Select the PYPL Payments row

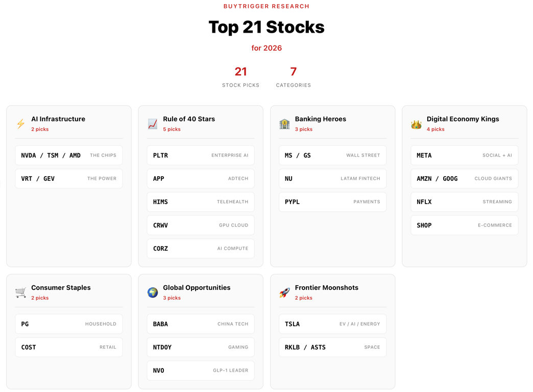coord(332,202)
